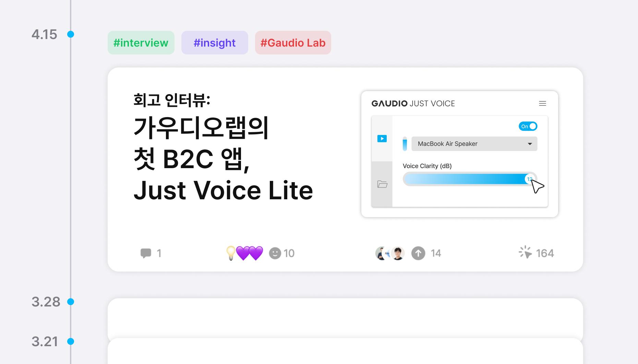Select the #insight tag
The image size is (638, 364).
[215, 43]
